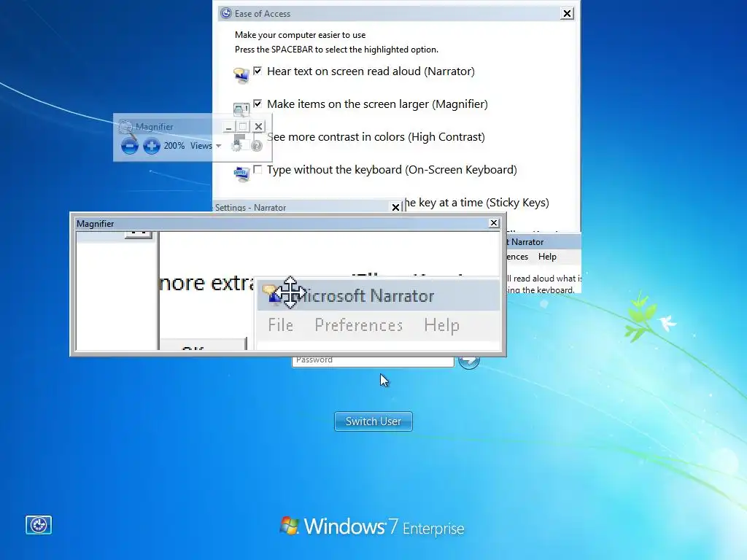
Task: Open the Magnifier options gear icon
Action: 237,146
